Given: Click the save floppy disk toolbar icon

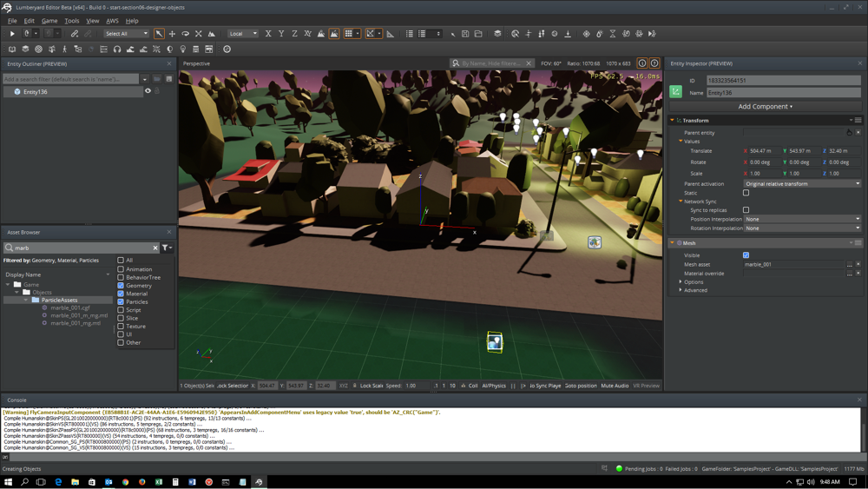Looking at the screenshot, I should tap(465, 34).
